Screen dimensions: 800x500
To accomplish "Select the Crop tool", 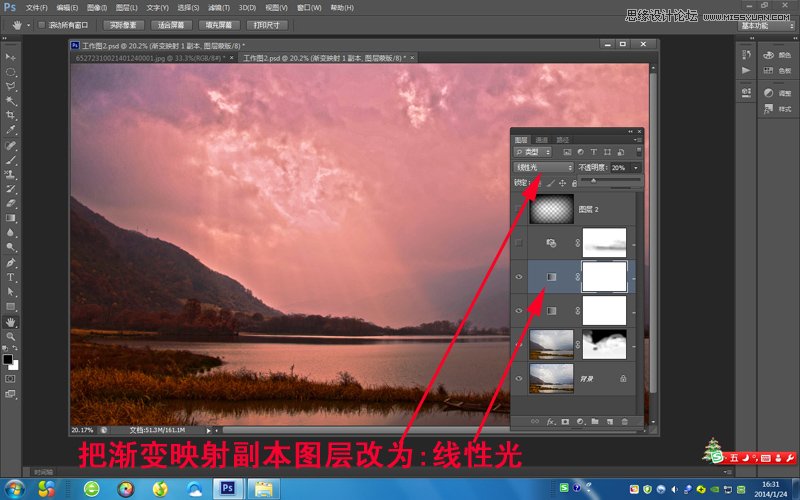I will pos(10,115).
